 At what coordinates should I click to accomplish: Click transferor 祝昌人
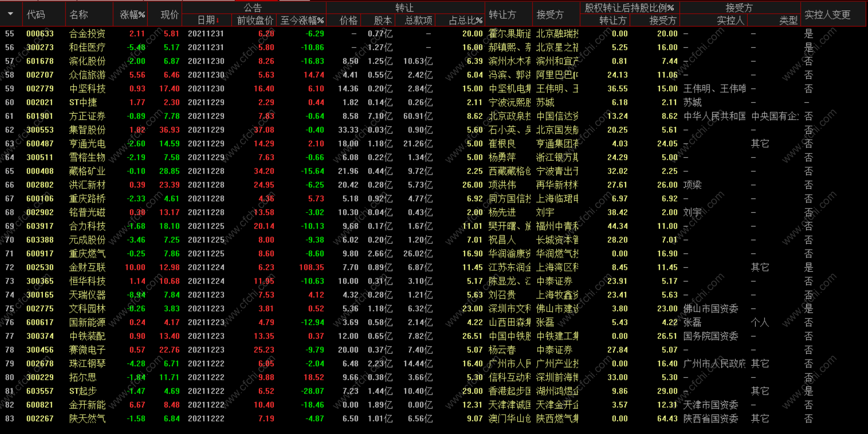click(502, 240)
